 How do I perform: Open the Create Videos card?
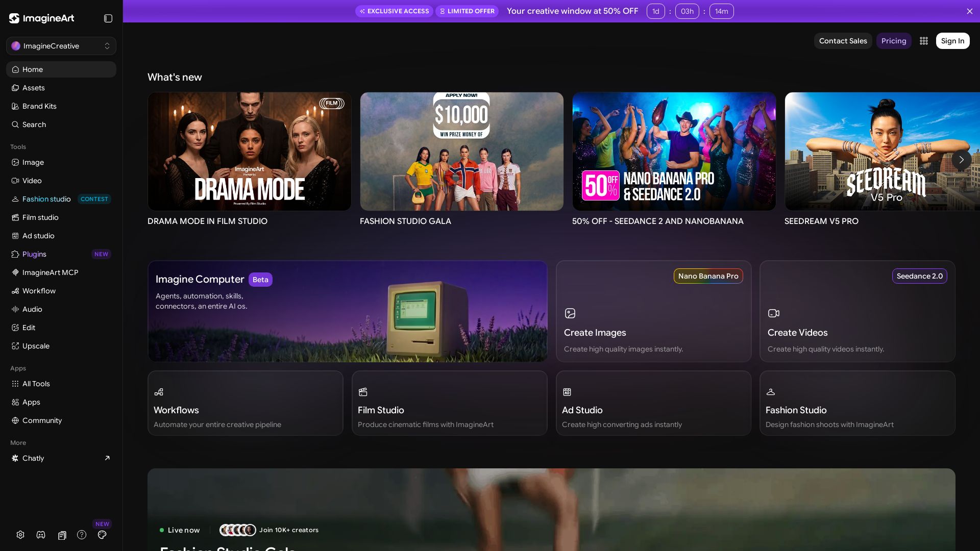click(857, 311)
